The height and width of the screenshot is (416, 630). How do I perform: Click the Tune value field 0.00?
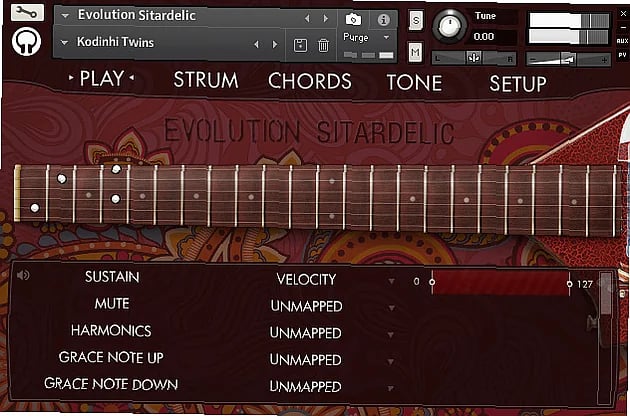(x=484, y=37)
